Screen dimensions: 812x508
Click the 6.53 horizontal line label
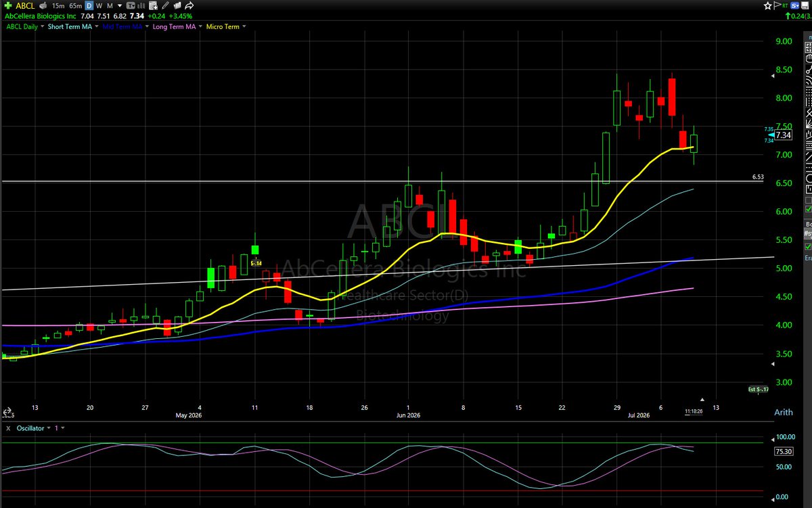758,177
